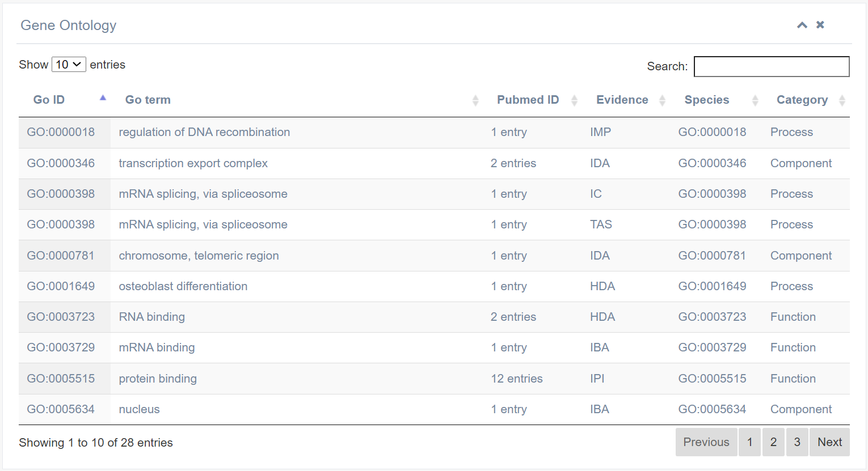
Task: Select GO:0001649 in the Go ID column
Action: click(61, 286)
